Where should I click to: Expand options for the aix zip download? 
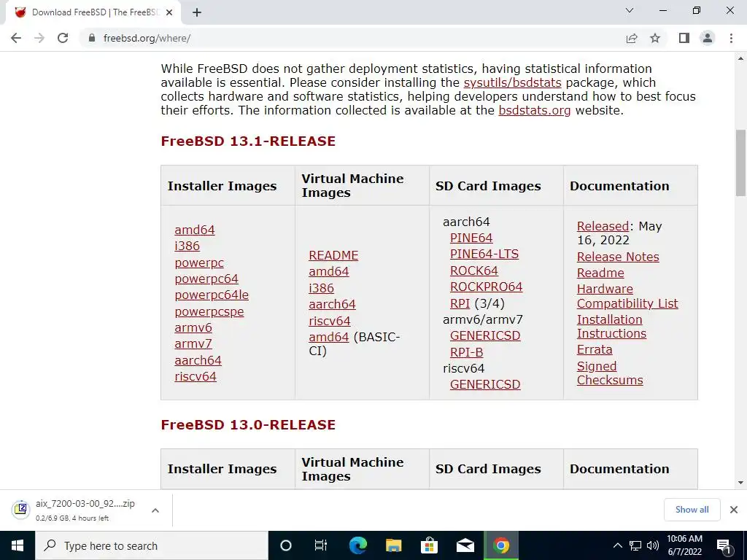click(155, 510)
